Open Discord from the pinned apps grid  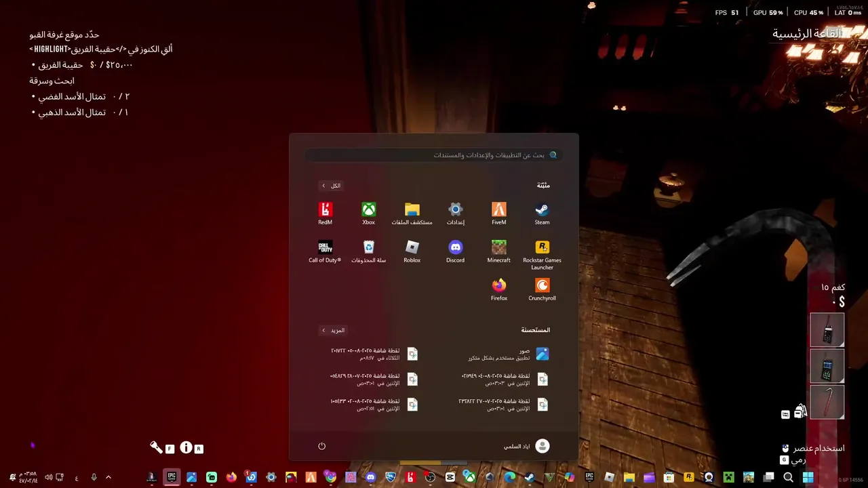click(x=456, y=251)
